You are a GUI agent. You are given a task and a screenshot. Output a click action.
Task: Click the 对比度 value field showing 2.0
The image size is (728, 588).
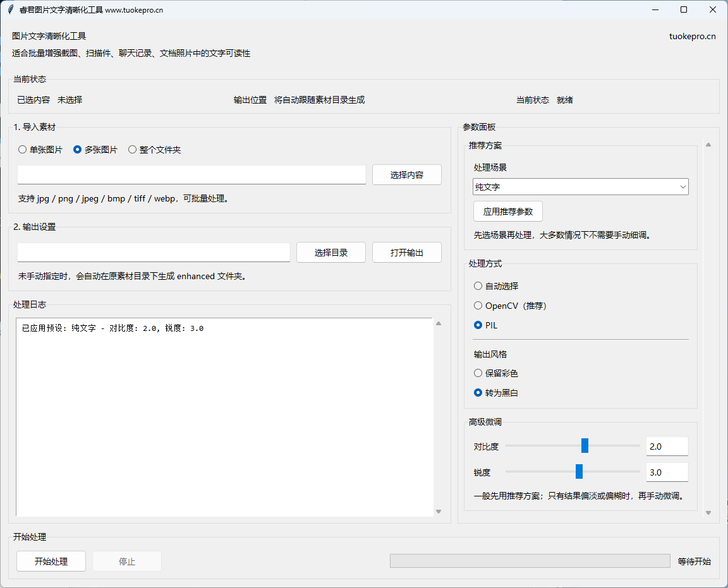coord(667,446)
